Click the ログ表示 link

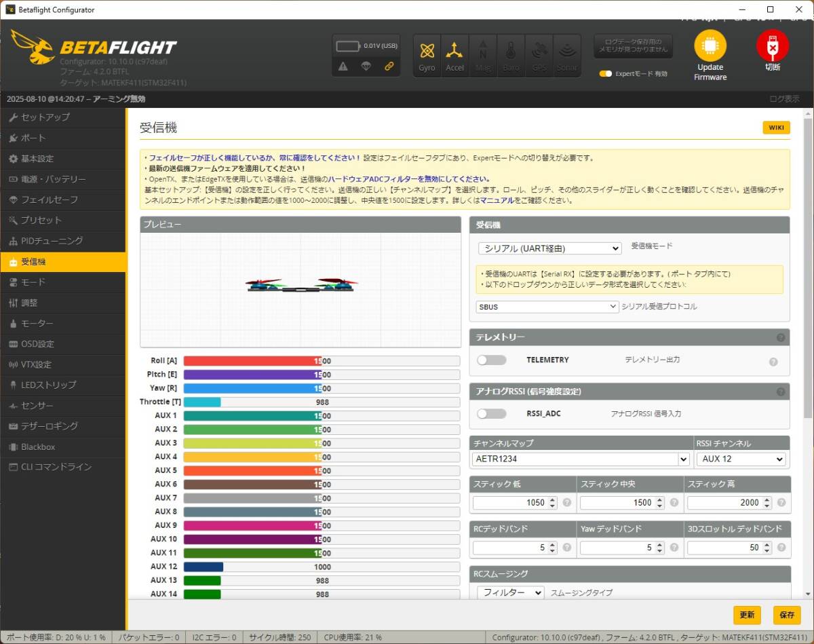pyautogui.click(x=784, y=99)
